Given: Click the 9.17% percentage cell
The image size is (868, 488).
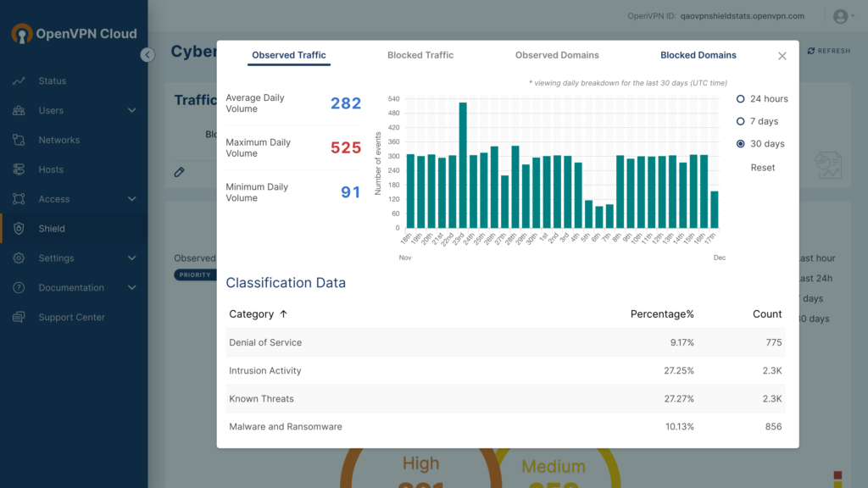Looking at the screenshot, I should (682, 342).
